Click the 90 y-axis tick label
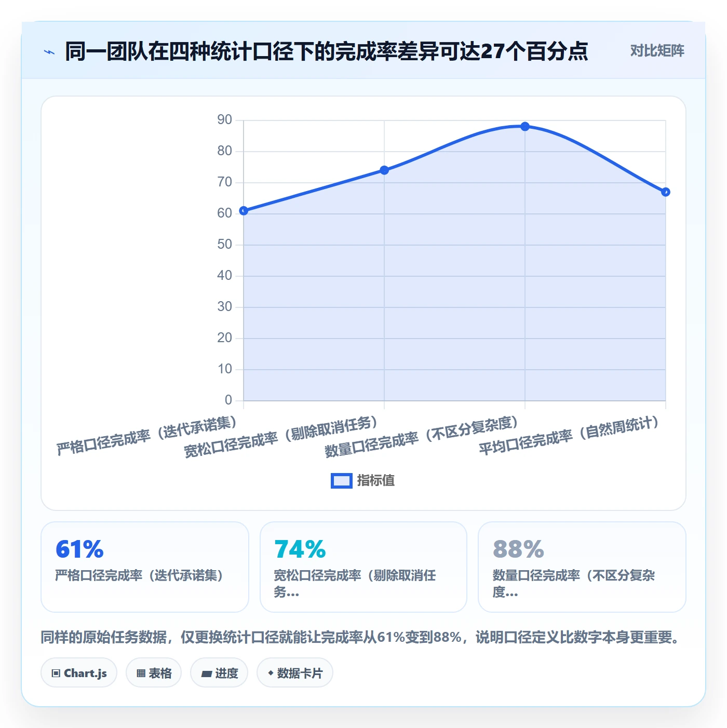 point(225,120)
